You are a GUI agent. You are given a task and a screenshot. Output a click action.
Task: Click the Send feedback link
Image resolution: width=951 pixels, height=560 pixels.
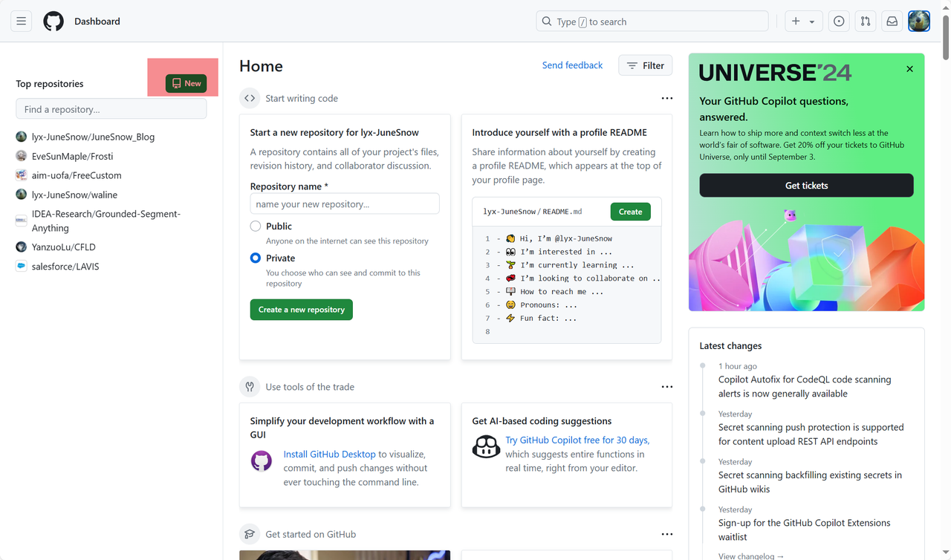pos(572,65)
